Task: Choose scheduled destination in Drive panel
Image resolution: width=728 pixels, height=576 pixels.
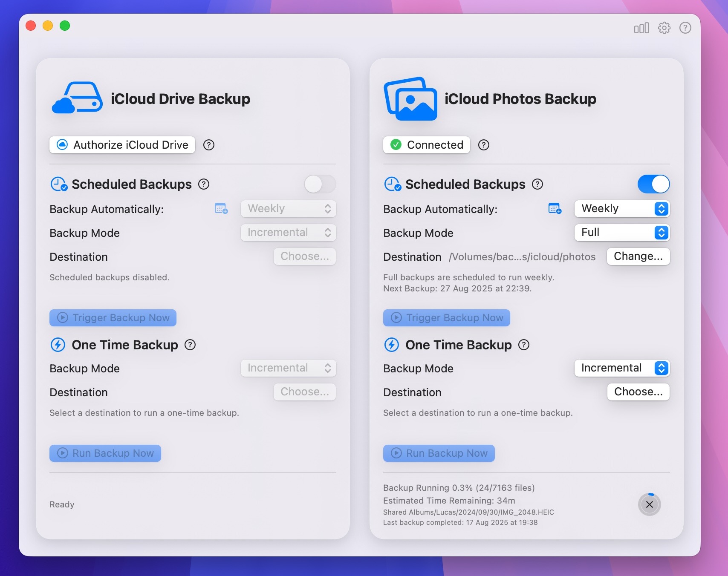Action: [x=305, y=256]
